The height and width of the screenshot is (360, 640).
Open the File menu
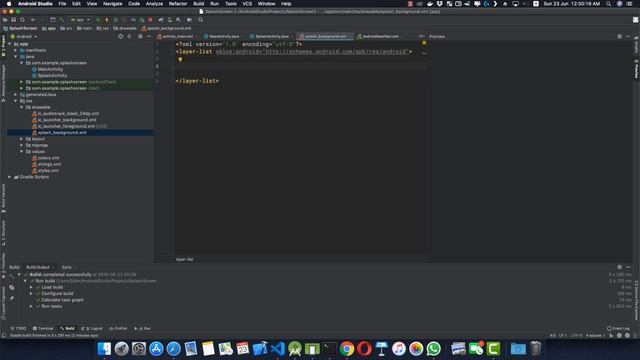pos(62,4)
